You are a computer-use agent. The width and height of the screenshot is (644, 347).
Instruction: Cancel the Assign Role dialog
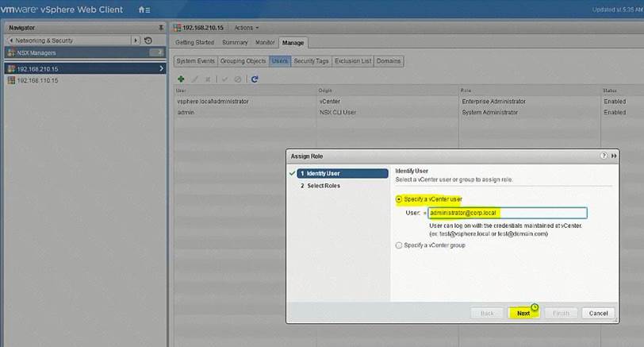(598, 313)
